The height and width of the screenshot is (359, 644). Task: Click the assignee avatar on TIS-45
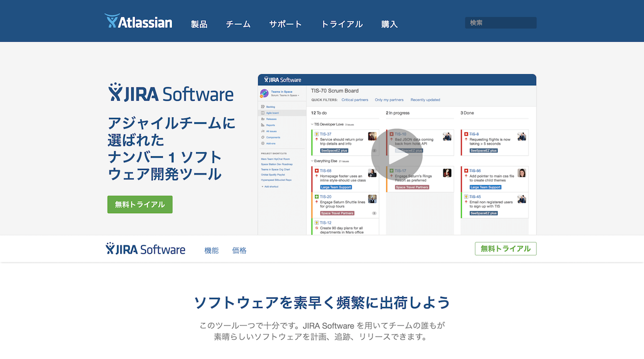click(522, 199)
